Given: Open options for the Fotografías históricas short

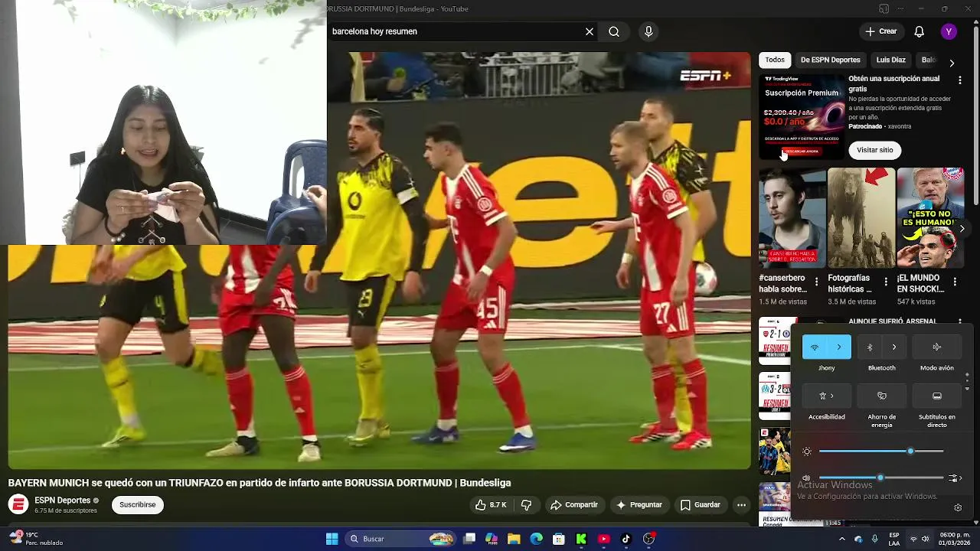Looking at the screenshot, I should (x=886, y=282).
